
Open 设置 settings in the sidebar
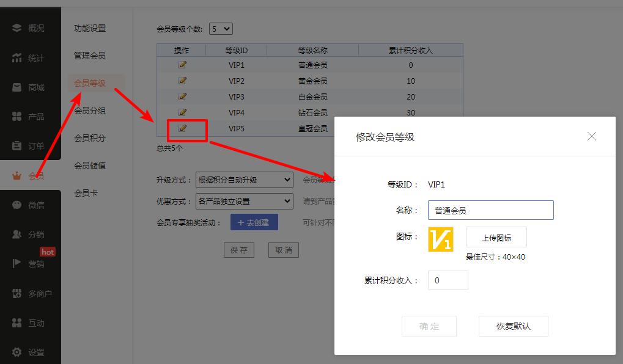tap(30, 352)
